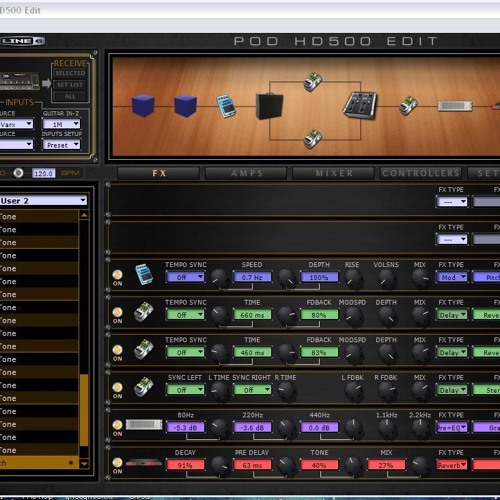
Task: Open Tempo Sync dropdown in 660 ms row
Action: tap(185, 315)
